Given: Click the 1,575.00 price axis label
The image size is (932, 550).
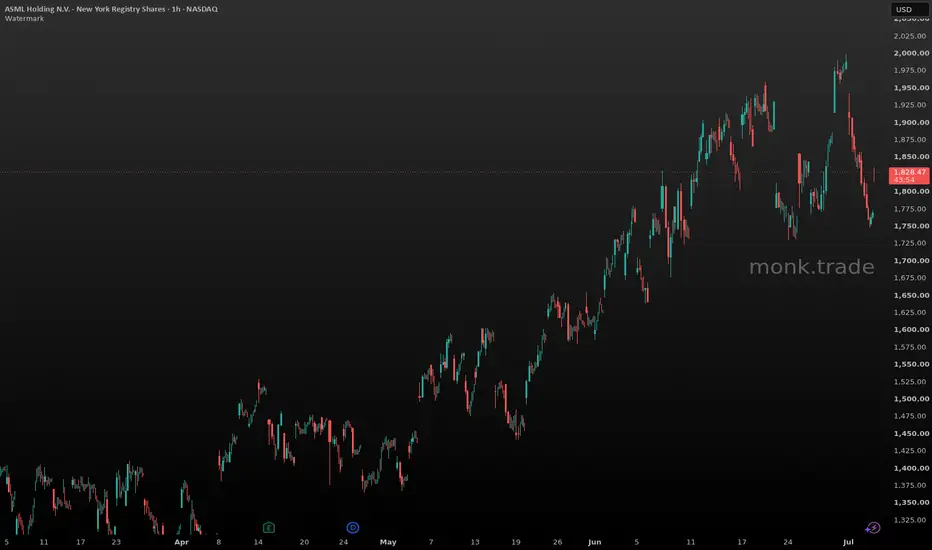Looking at the screenshot, I should pos(910,347).
